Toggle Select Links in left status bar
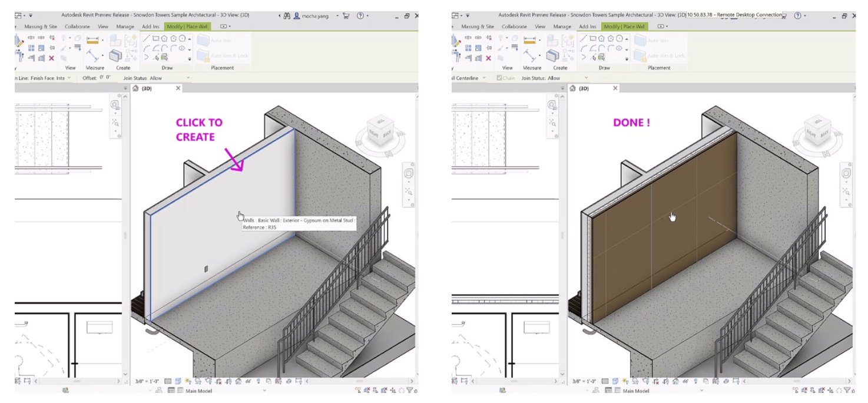Screen dimensions: 868x403 (x=357, y=390)
